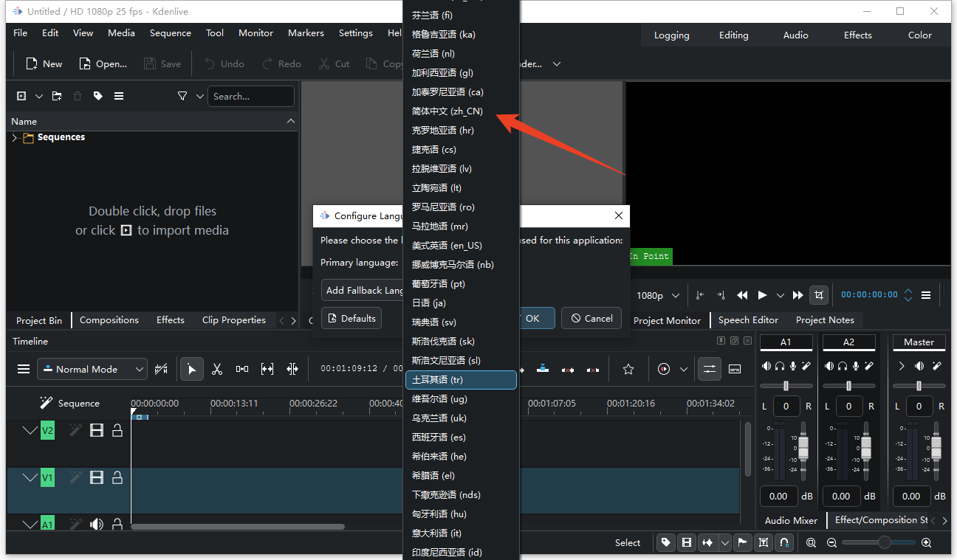Viewport: 957px width, 560px height.
Task: Switch to the Speech Editor tab
Action: pyautogui.click(x=748, y=320)
